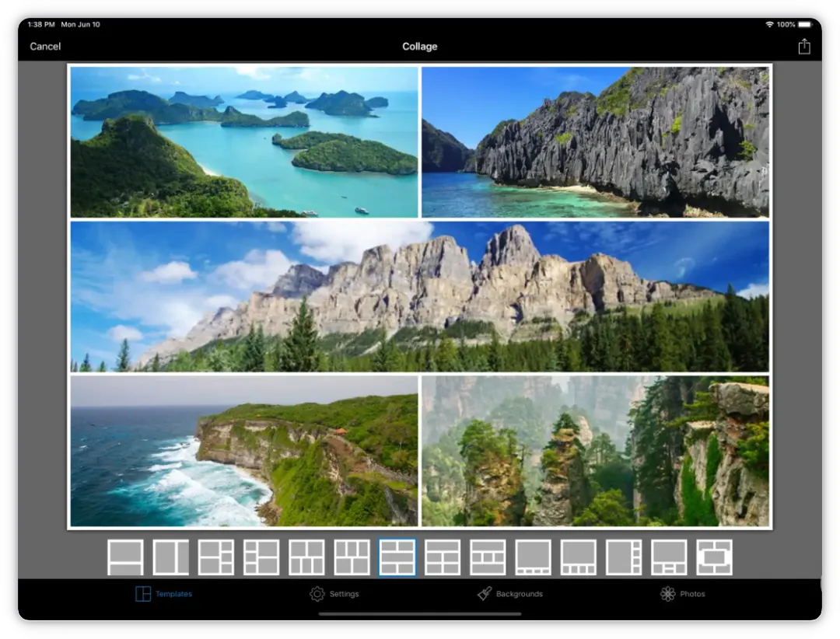Tap the "Mon Jun 10" date text
Image resolution: width=840 pixels, height=639 pixels.
[x=80, y=25]
